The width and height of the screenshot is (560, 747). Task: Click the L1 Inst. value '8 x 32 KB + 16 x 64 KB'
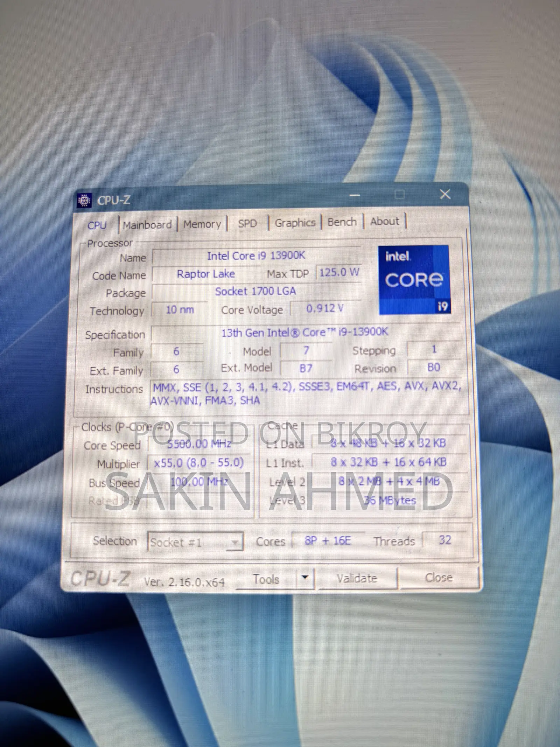[x=388, y=462]
